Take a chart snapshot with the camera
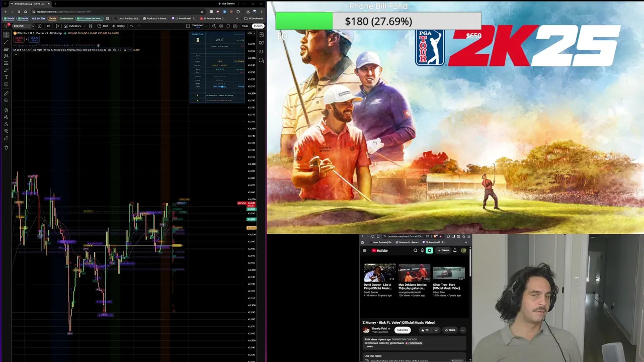644x362 pixels. 235,26
